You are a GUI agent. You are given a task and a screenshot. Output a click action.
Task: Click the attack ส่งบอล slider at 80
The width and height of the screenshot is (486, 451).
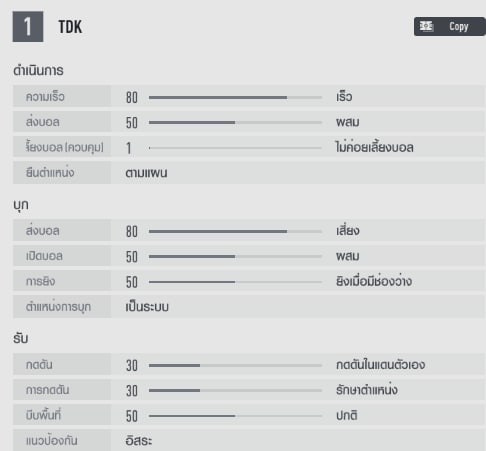[x=235, y=231]
